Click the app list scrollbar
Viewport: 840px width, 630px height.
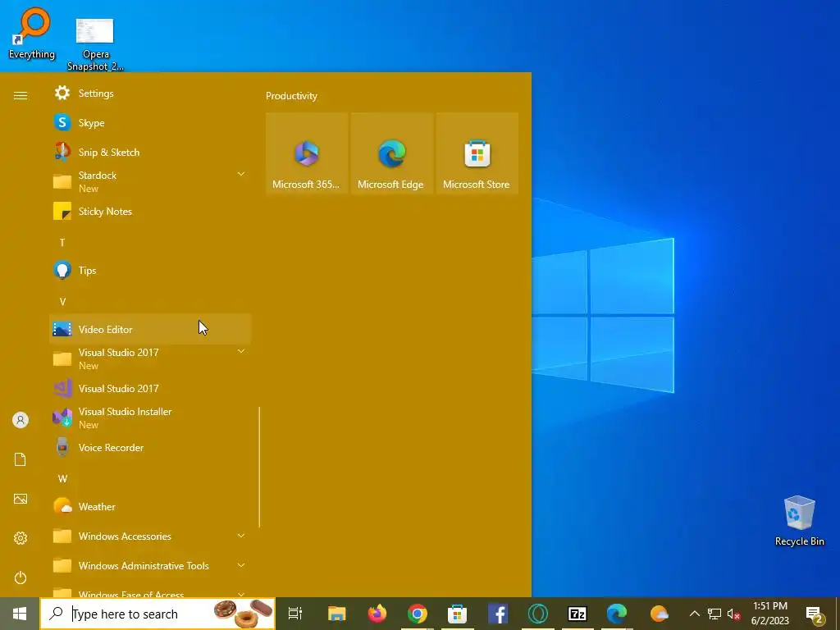pyautogui.click(x=259, y=467)
